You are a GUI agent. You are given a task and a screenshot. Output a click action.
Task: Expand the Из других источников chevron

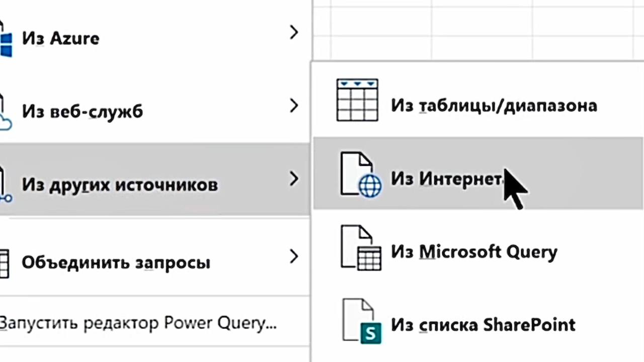pos(294,178)
